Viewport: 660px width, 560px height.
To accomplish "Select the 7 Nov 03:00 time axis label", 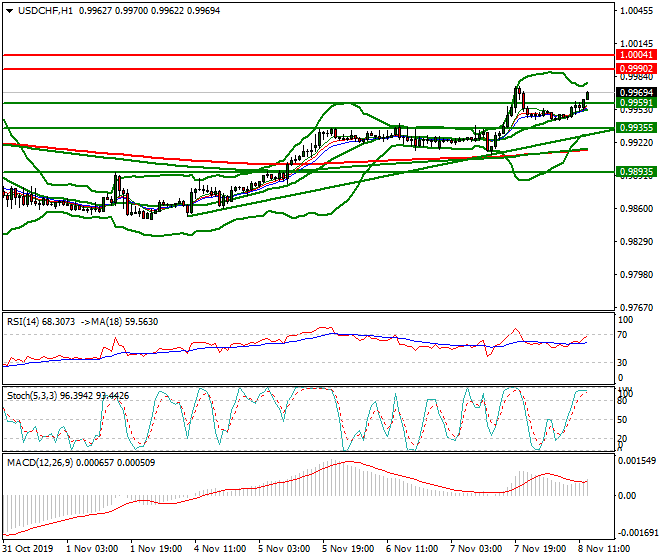I will coord(476,549).
